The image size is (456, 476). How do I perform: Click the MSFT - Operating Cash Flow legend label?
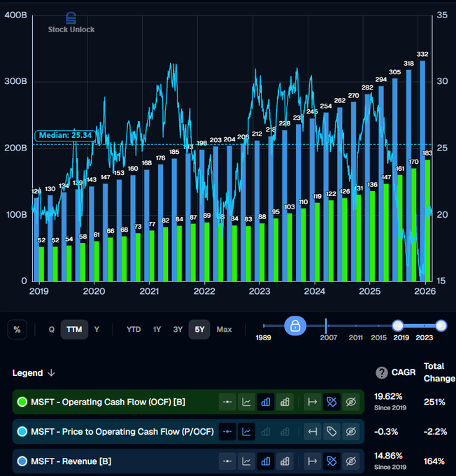pos(108,402)
